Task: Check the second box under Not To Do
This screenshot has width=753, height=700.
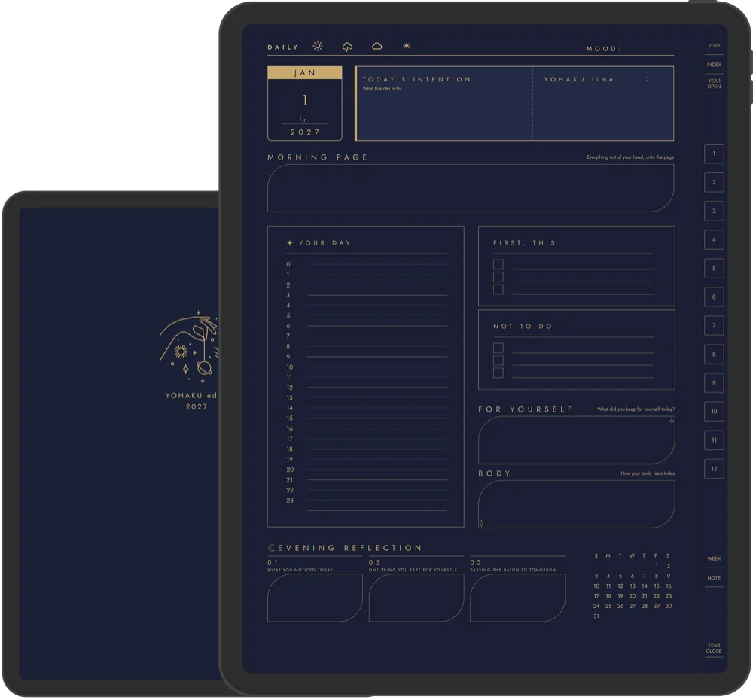Action: point(498,361)
